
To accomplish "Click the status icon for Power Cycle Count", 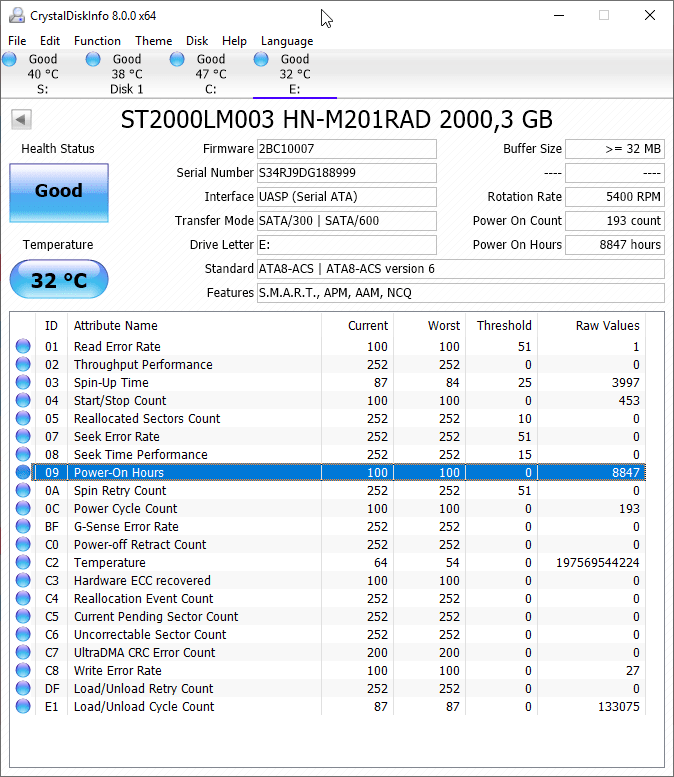I will click(23, 508).
